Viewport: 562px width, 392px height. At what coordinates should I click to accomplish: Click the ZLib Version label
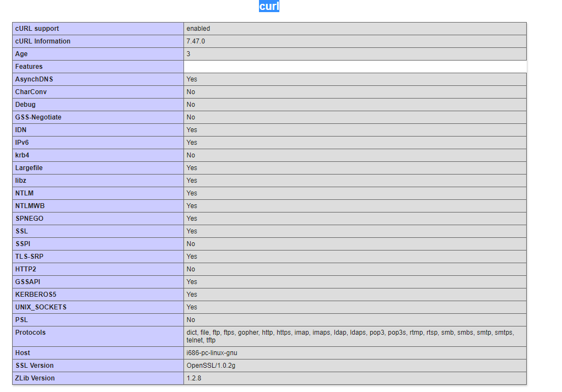(x=35, y=378)
